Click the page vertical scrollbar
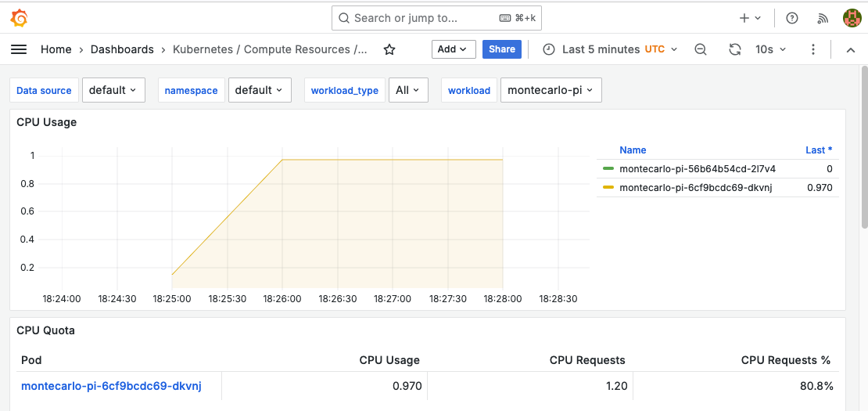The height and width of the screenshot is (411, 868). click(864, 146)
